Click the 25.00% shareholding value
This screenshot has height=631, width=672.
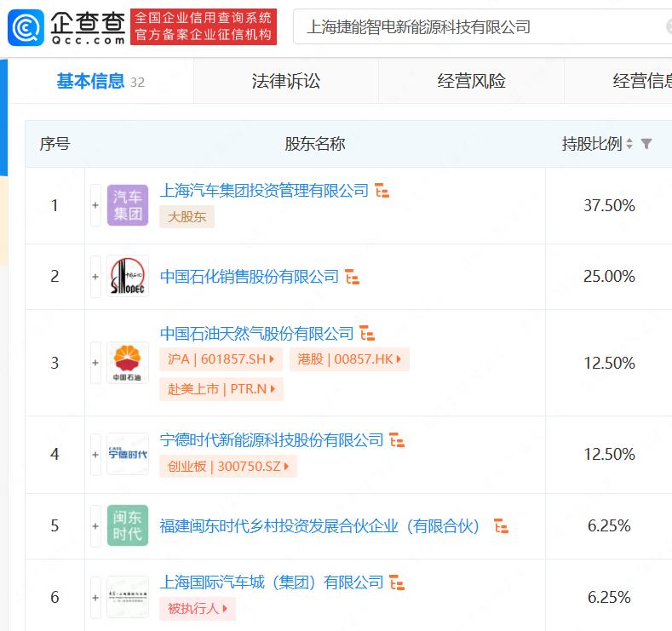[x=609, y=276]
